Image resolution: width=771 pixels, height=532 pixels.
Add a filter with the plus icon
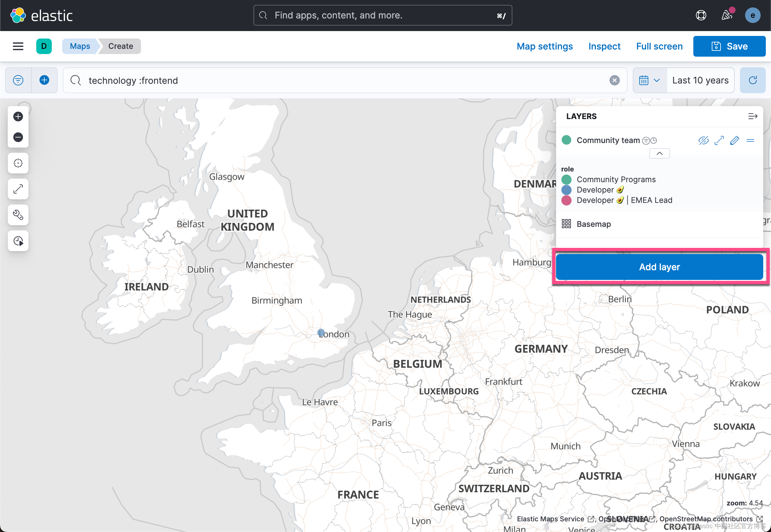pyautogui.click(x=44, y=80)
